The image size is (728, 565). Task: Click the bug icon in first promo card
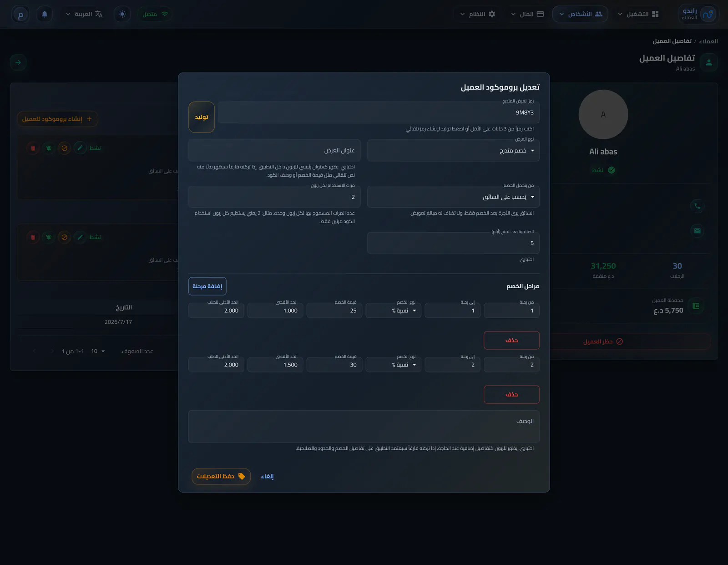(49, 148)
